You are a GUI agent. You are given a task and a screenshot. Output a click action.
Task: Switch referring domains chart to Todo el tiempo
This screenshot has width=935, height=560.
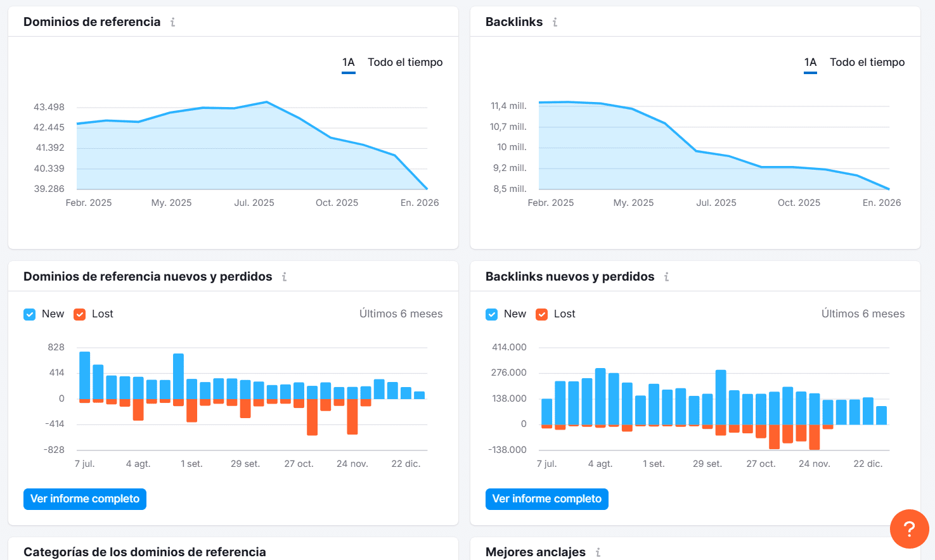[x=405, y=62]
